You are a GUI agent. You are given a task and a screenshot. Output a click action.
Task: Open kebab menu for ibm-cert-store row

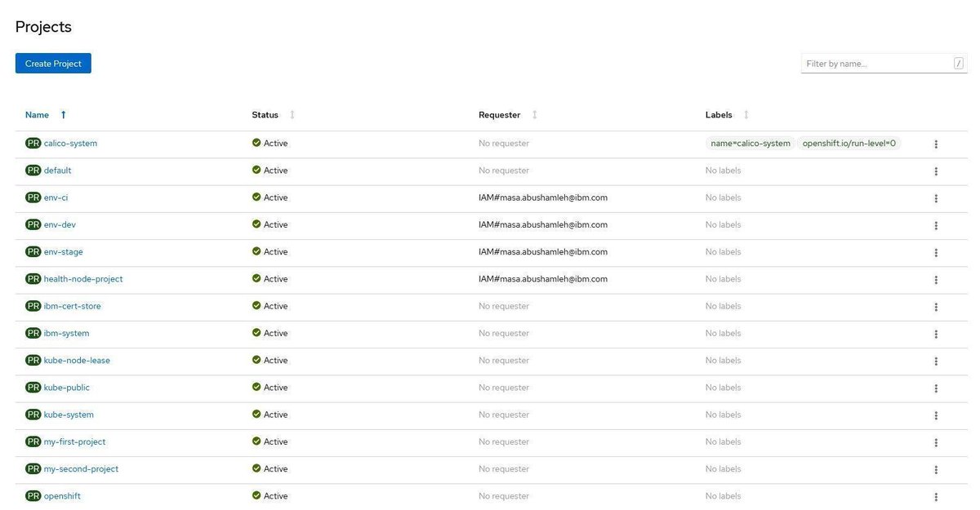pos(936,306)
